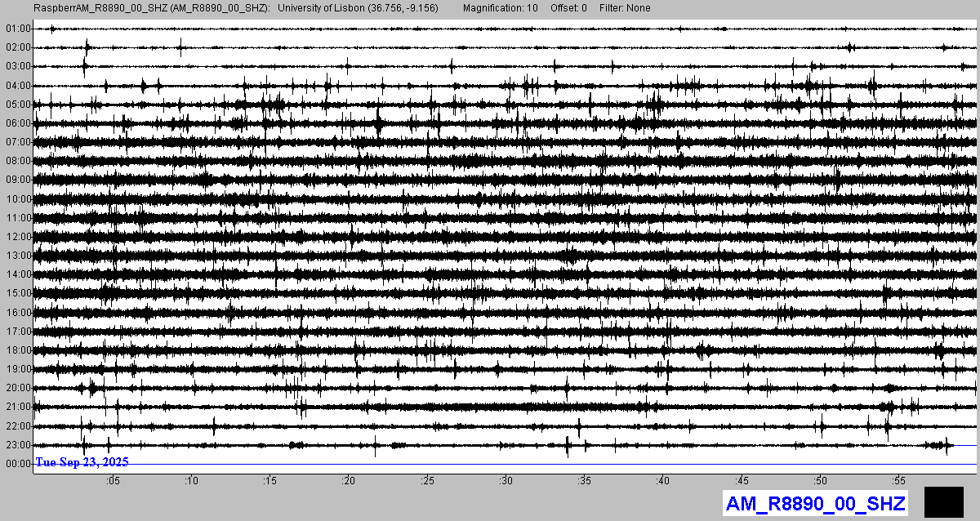Click the :05 minute axis tick label

click(112, 480)
